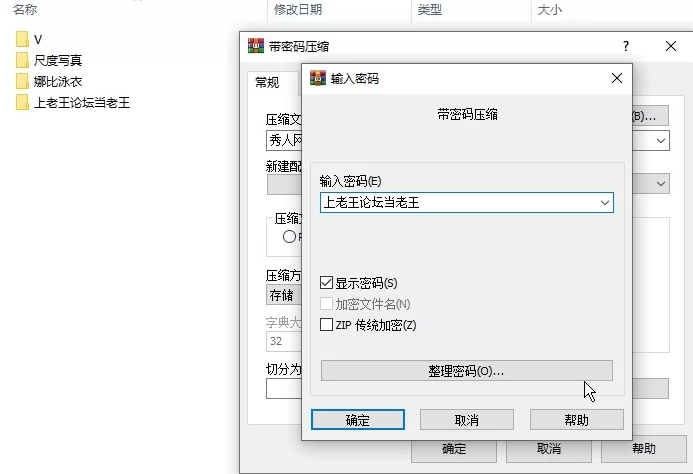The height and width of the screenshot is (474, 693).
Task: Expand archive name dropdown in background window
Action: [x=661, y=141]
